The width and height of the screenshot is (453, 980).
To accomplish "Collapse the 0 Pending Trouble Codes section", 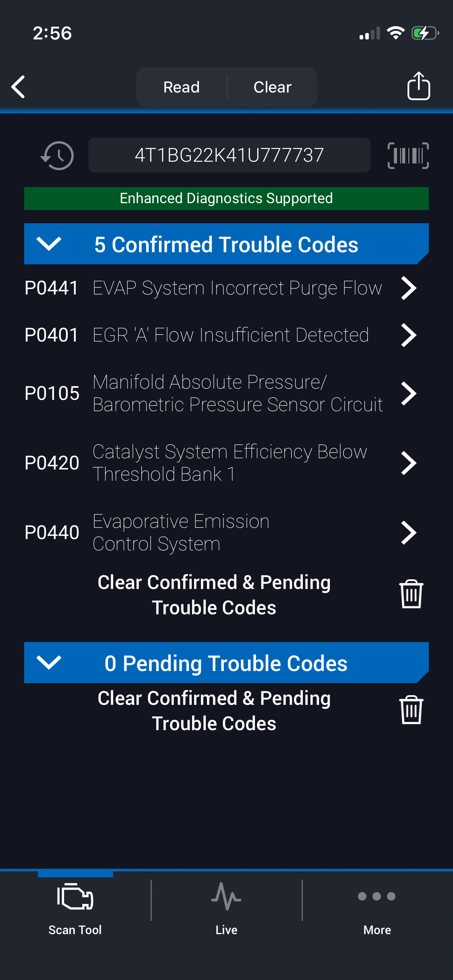I will click(x=49, y=663).
